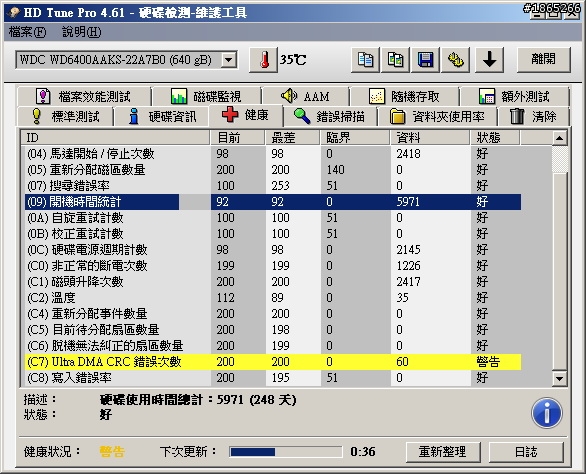Click the floppy disk save icon
This screenshot has height=474, width=586.
tap(425, 60)
